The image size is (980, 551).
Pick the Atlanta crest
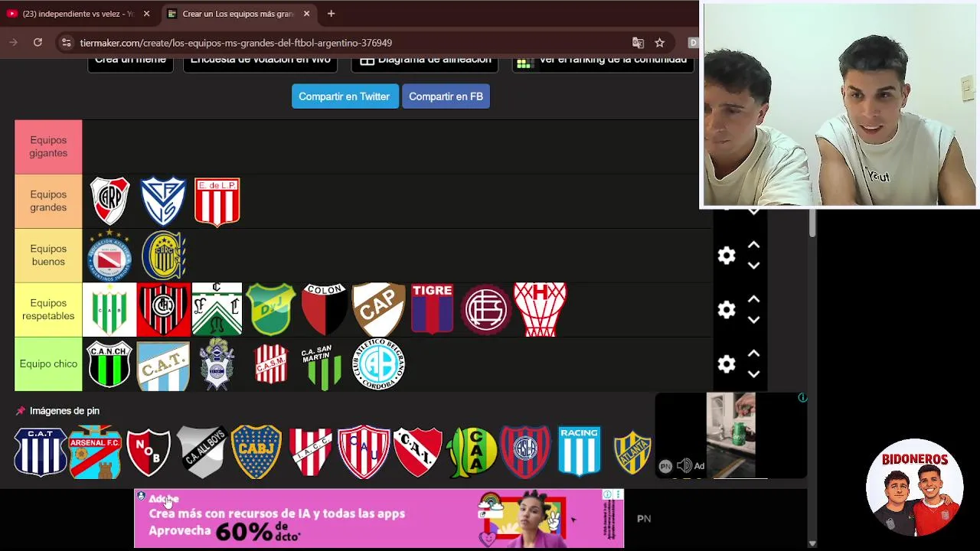[x=632, y=452]
